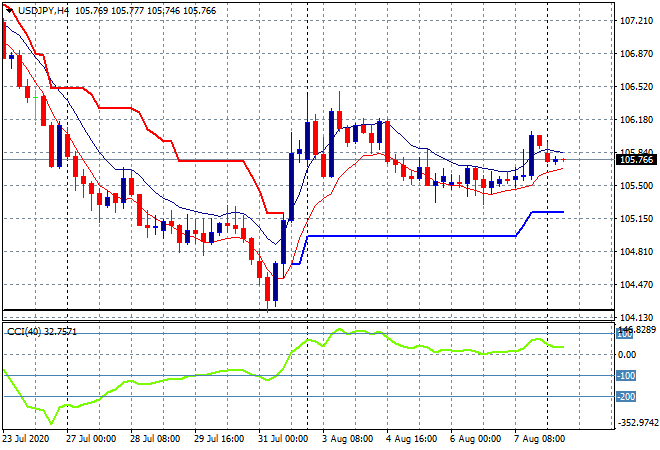This screenshot has height=450, width=660.
Task: Click the 6 Aug 00:00 time label
Action: (476, 439)
